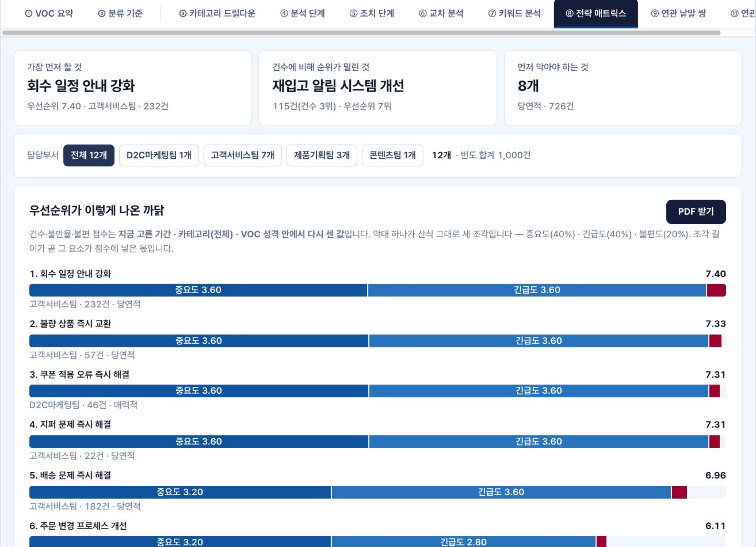Select the ④ 분석 단계 tab
The height and width of the screenshot is (547, 756).
point(303,13)
